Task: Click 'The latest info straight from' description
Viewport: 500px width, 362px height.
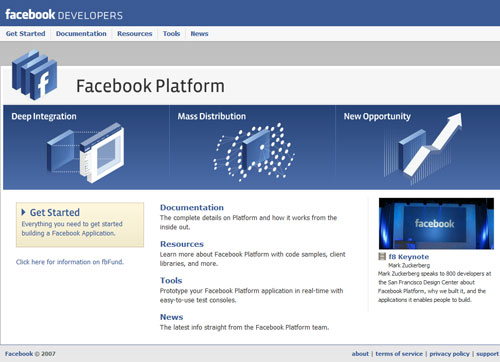Action: tap(244, 327)
